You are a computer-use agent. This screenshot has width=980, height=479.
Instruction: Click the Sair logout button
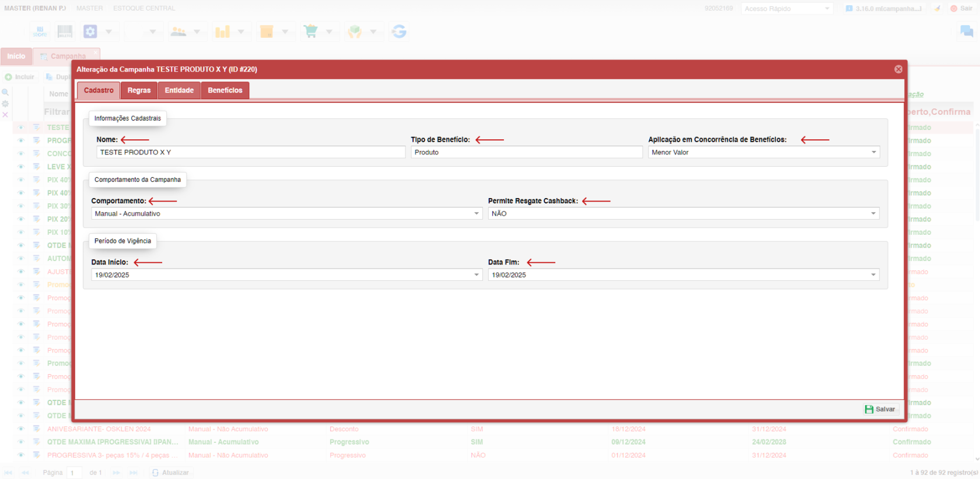pos(961,8)
